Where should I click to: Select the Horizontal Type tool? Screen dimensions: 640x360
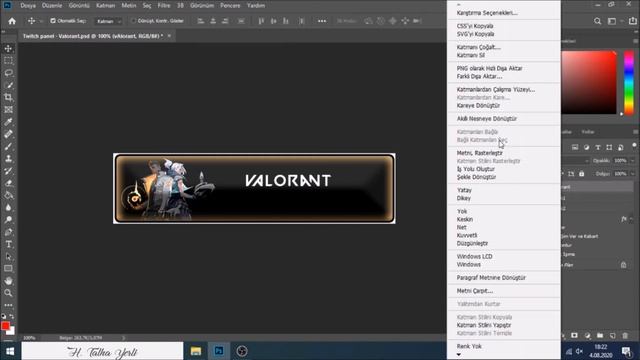click(x=8, y=244)
